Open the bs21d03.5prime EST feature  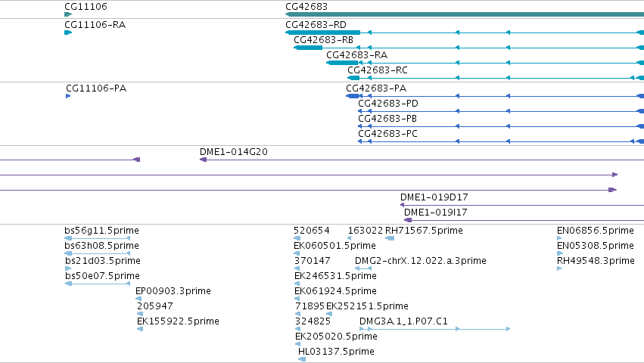pyautogui.click(x=103, y=261)
